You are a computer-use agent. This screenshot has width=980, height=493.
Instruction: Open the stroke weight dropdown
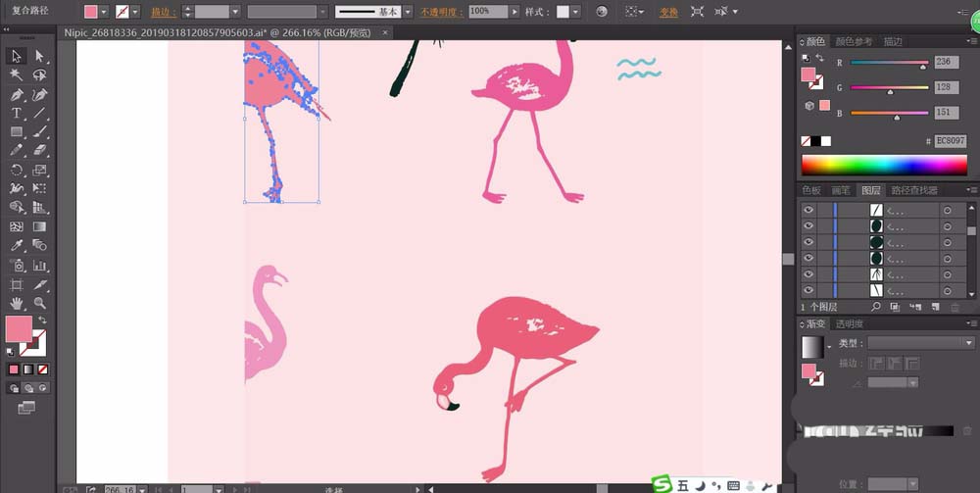click(x=235, y=11)
